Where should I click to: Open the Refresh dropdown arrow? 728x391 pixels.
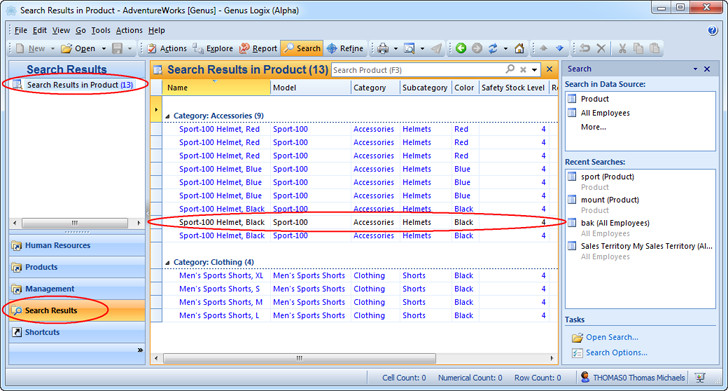tap(505, 48)
